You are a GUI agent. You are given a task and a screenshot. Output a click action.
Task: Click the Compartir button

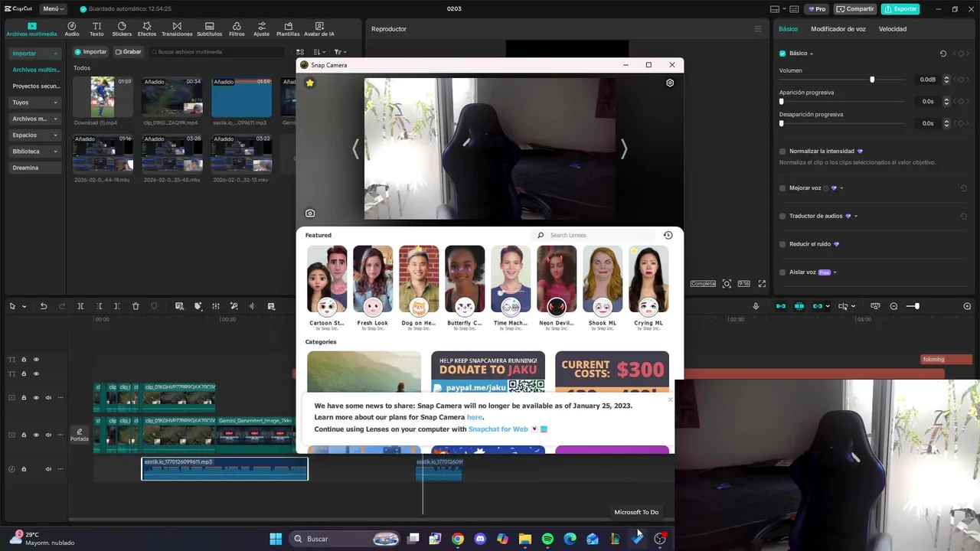point(854,8)
